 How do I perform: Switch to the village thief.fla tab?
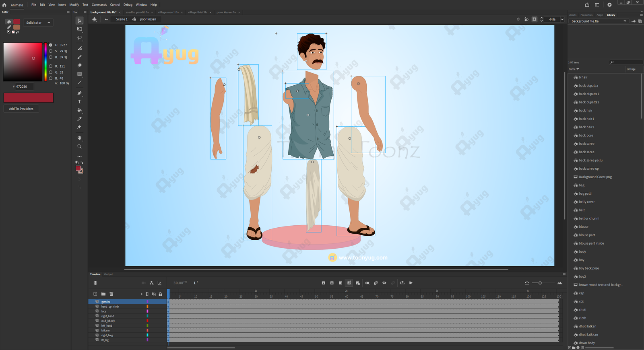pos(197,12)
